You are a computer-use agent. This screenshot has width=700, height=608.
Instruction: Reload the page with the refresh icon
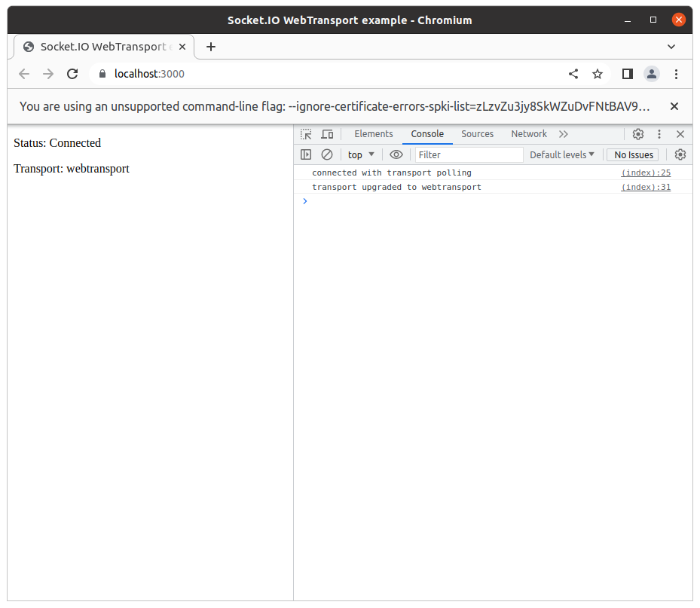72,74
